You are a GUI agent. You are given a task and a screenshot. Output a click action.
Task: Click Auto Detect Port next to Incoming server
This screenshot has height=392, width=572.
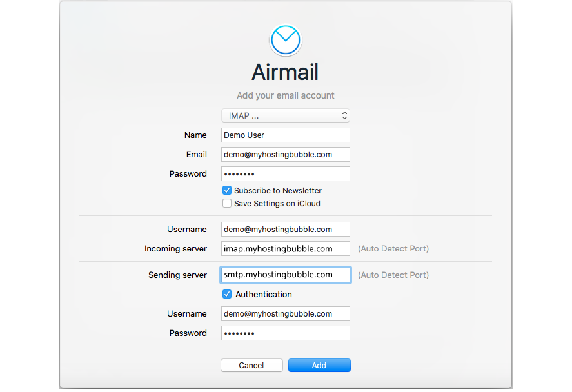click(x=393, y=249)
